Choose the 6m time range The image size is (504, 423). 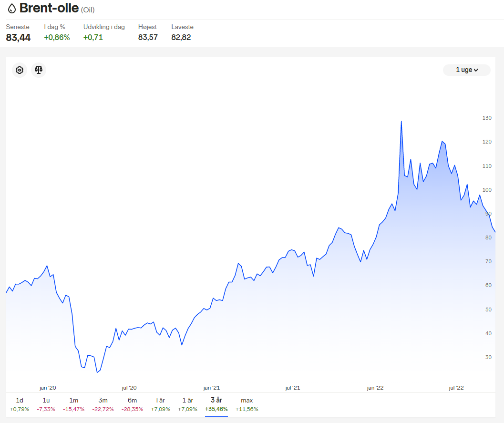tap(132, 404)
